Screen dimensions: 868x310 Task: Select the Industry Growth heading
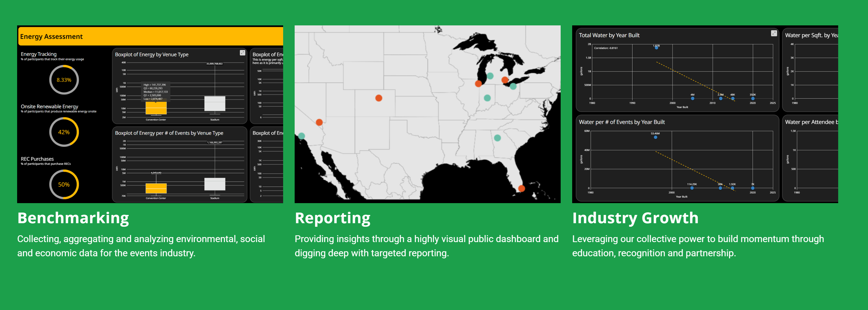click(635, 218)
